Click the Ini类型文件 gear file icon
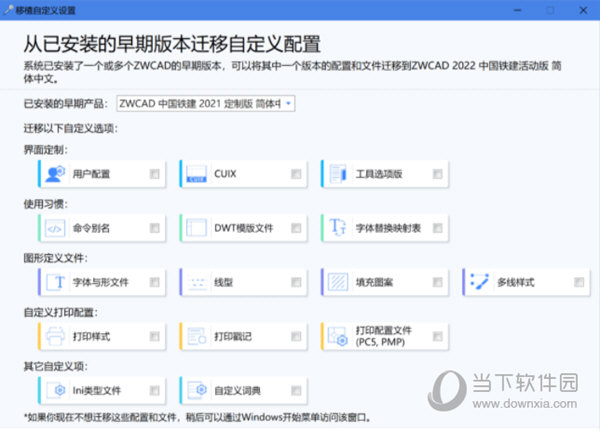600x431 pixels. [55, 390]
